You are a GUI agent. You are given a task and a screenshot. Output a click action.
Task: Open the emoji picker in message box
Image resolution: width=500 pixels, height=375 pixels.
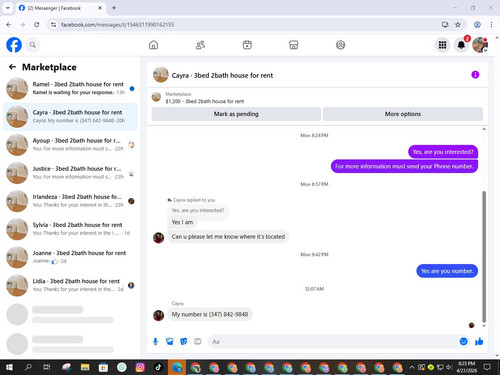coord(463,341)
